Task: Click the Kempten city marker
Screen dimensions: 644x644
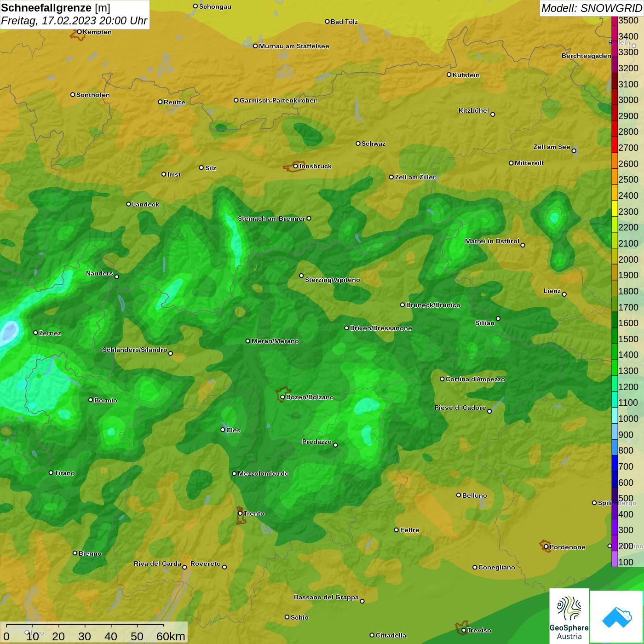Action: (79, 32)
